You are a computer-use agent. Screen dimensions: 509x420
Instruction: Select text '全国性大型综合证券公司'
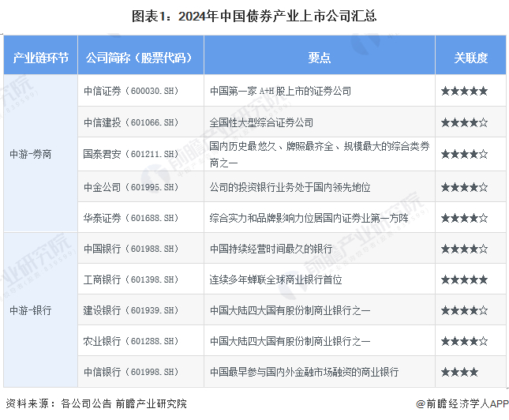(261, 122)
